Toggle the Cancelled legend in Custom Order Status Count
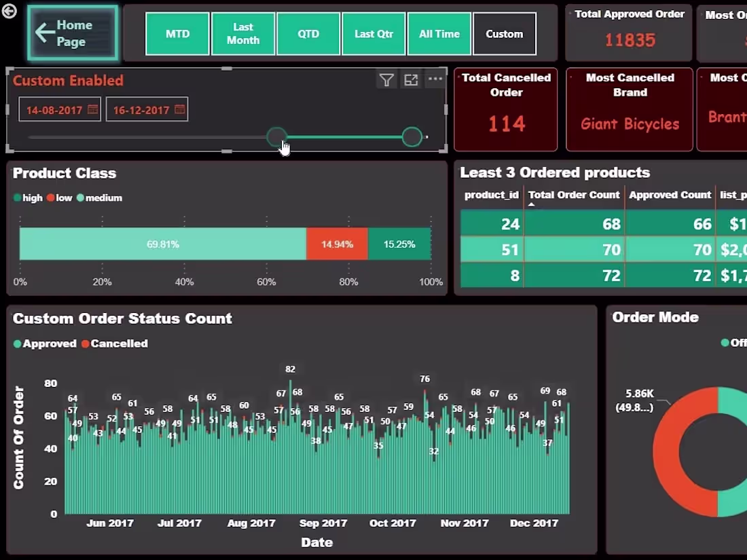Viewport: 747px width, 560px height. (114, 343)
